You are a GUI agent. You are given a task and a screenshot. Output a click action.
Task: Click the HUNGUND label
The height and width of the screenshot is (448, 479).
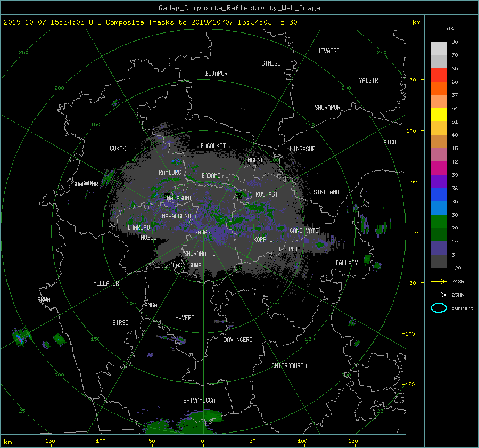tap(252, 160)
